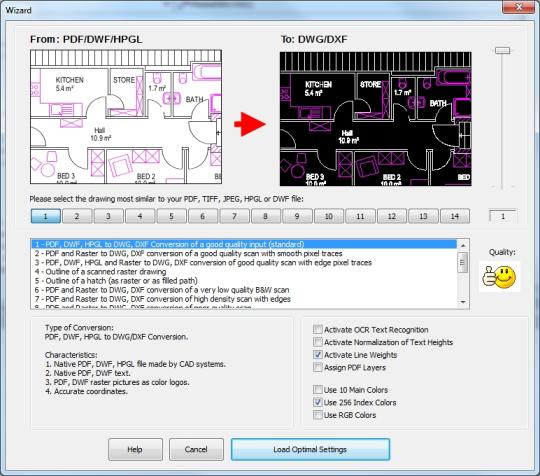The image size is (540, 476).
Task: Click the From PDF/DWF/HPGL preview image
Action: tap(126, 117)
